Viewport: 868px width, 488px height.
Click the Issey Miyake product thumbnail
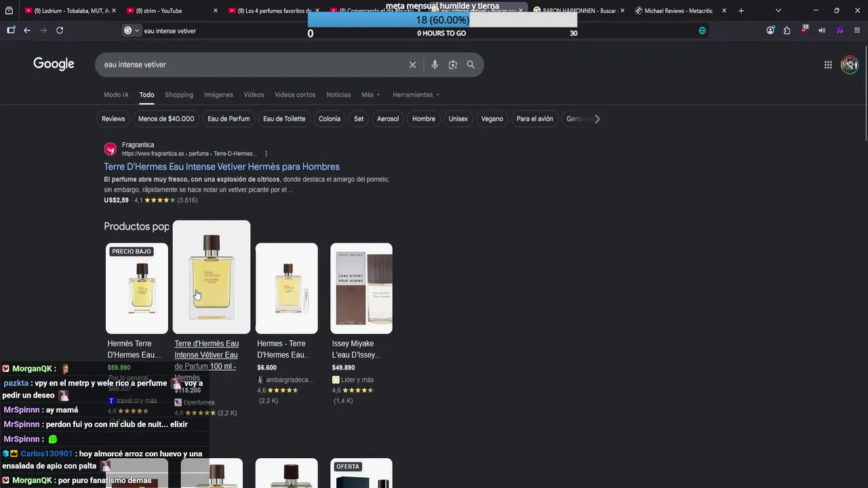click(361, 288)
